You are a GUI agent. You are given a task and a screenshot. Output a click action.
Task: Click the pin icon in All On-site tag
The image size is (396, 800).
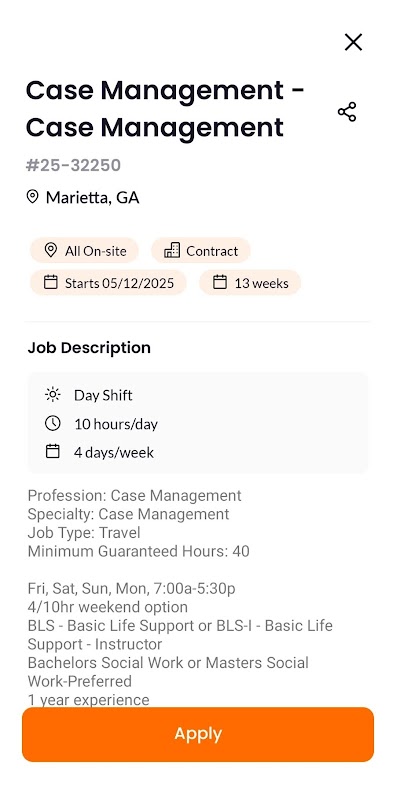pyautogui.click(x=51, y=250)
